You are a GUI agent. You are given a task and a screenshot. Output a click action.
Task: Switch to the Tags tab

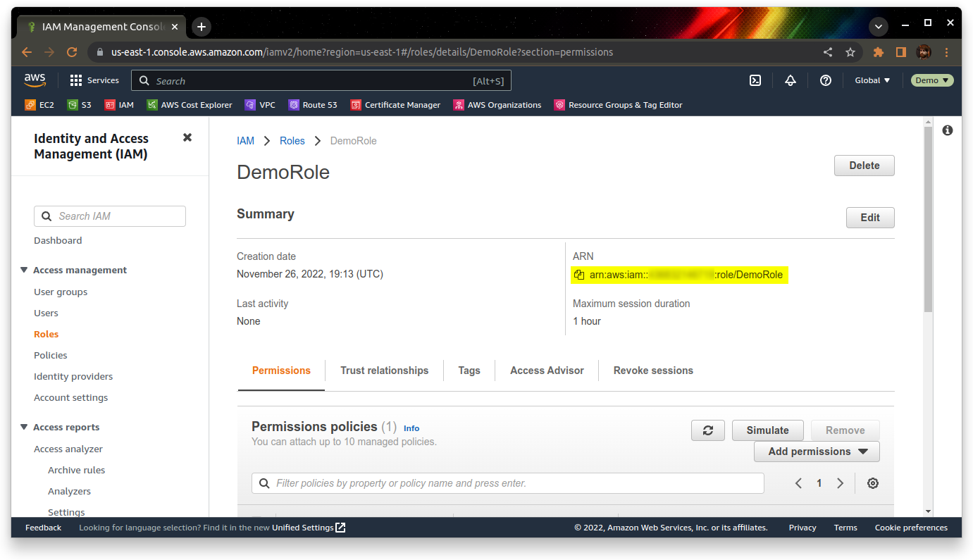[469, 371]
